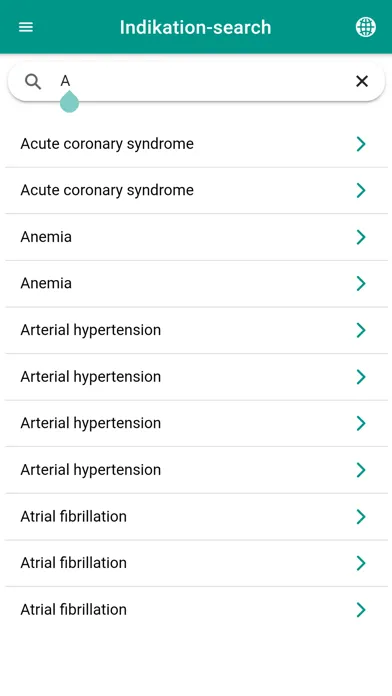
Task: Open the first Anemia result
Action: (x=196, y=237)
